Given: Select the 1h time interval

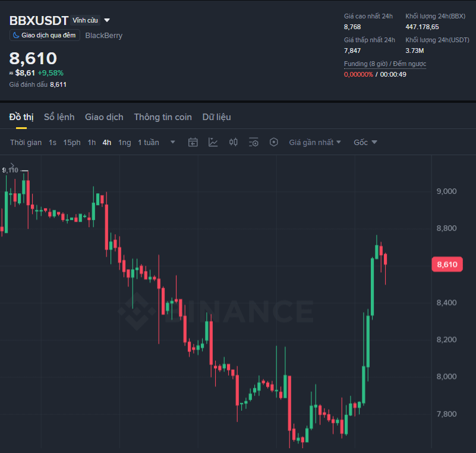Looking at the screenshot, I should pyautogui.click(x=92, y=143).
